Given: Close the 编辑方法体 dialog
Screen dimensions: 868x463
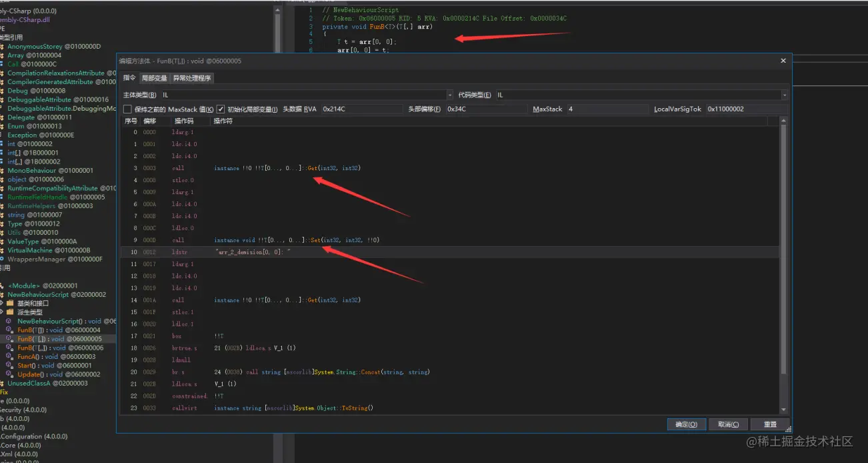Looking at the screenshot, I should click(x=783, y=61).
